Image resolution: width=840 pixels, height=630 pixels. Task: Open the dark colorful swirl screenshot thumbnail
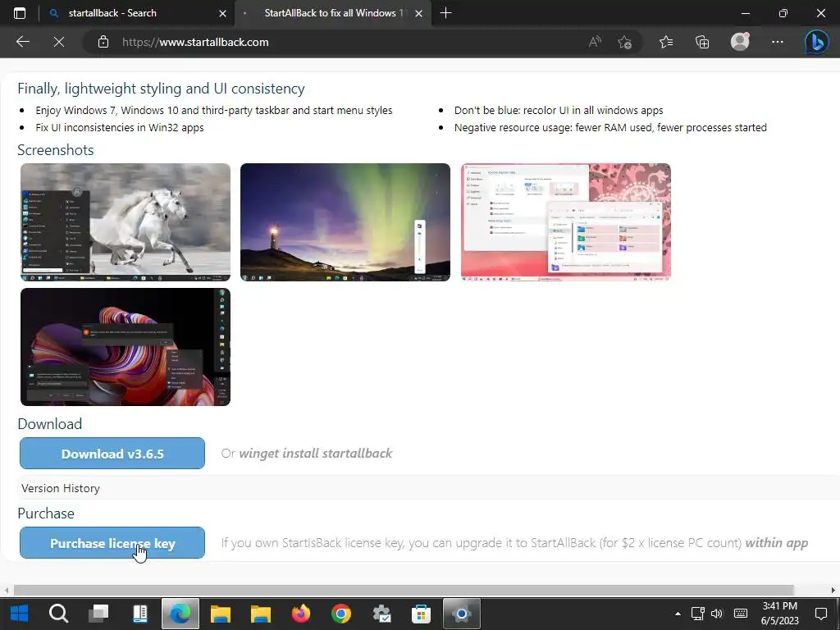pyautogui.click(x=126, y=347)
